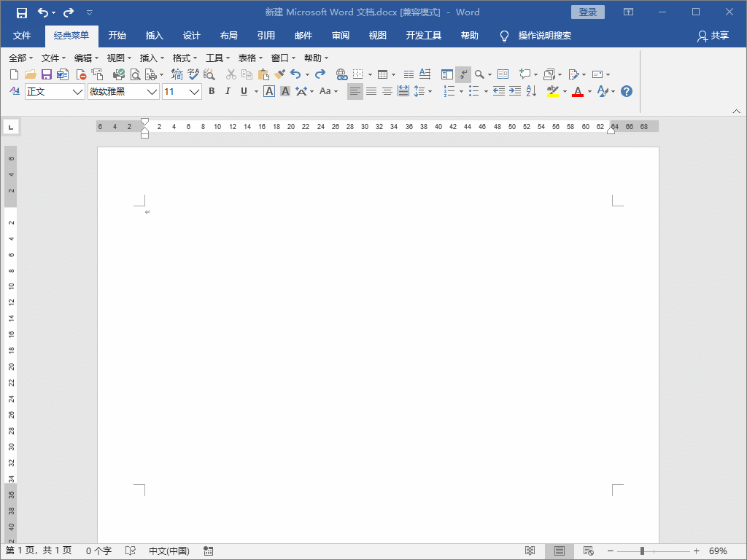The height and width of the screenshot is (560, 747).
Task: Open the Styles icon left of 正文
Action: tap(15, 91)
